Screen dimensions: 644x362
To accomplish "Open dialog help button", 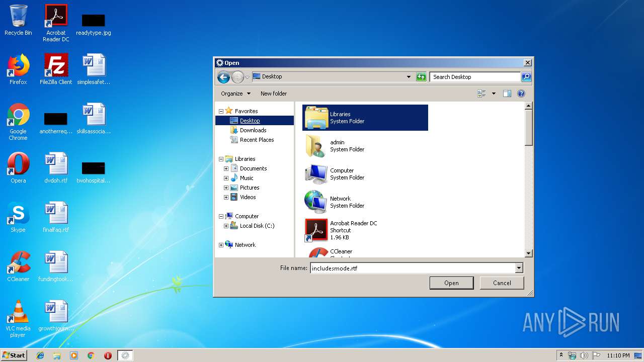I will 521,94.
